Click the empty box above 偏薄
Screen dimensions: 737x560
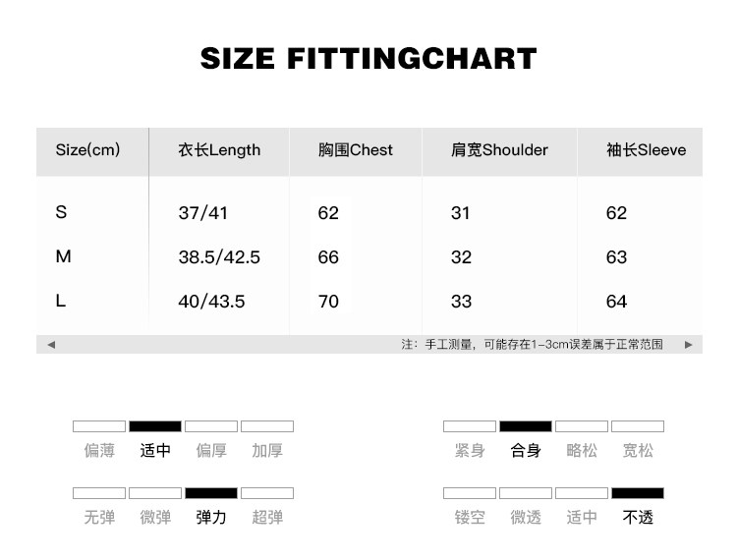click(x=99, y=426)
